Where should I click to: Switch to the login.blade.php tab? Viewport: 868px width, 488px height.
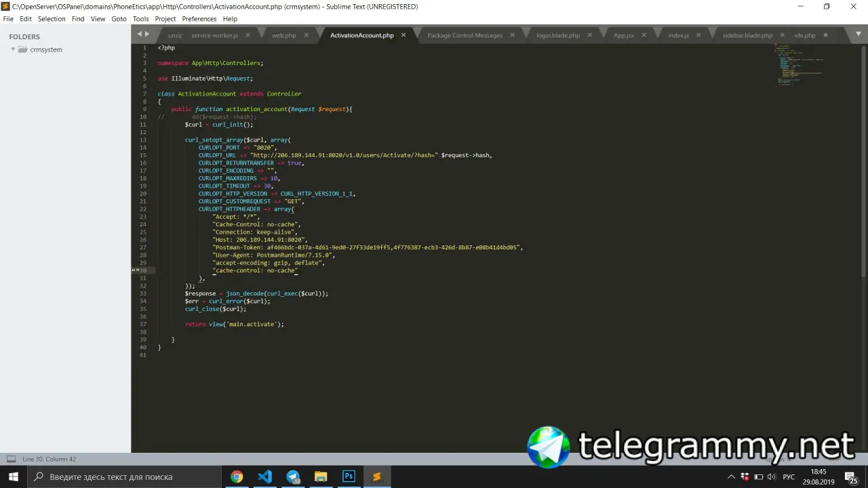click(558, 35)
